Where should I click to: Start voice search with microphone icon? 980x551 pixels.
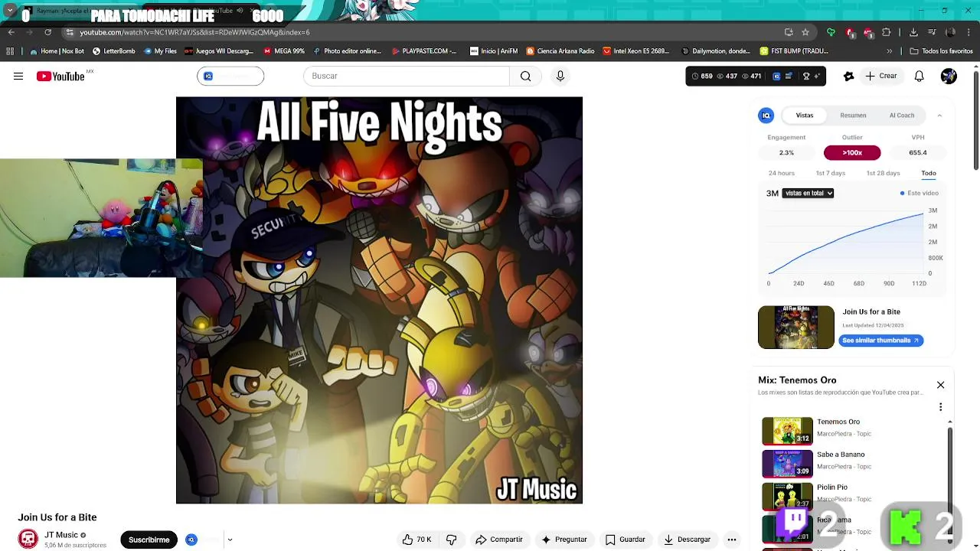[560, 76]
